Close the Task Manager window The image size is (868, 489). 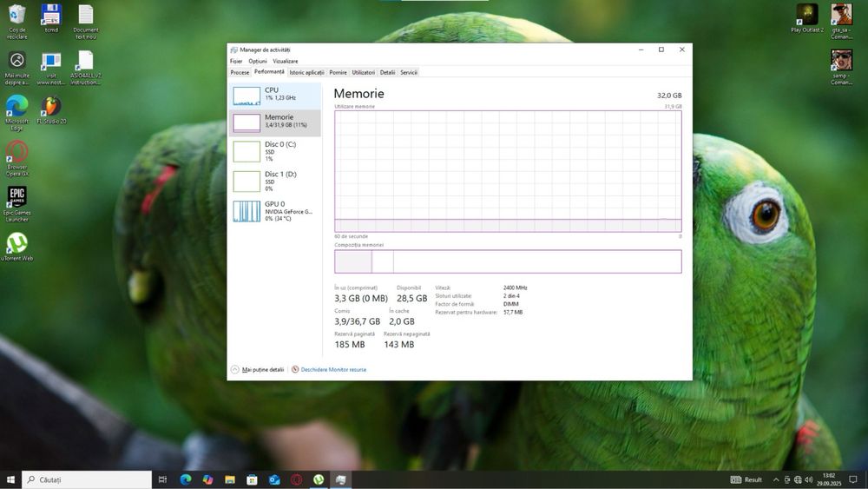coord(682,50)
